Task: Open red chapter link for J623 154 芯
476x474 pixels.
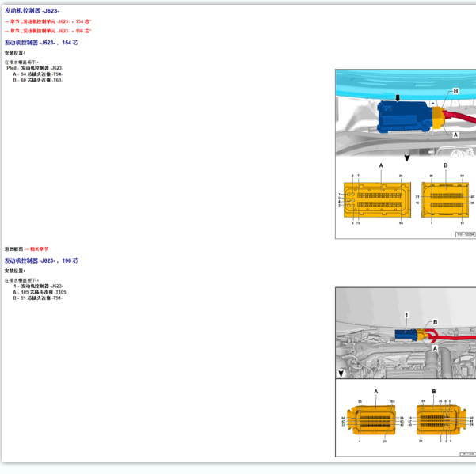Action: [x=48, y=21]
